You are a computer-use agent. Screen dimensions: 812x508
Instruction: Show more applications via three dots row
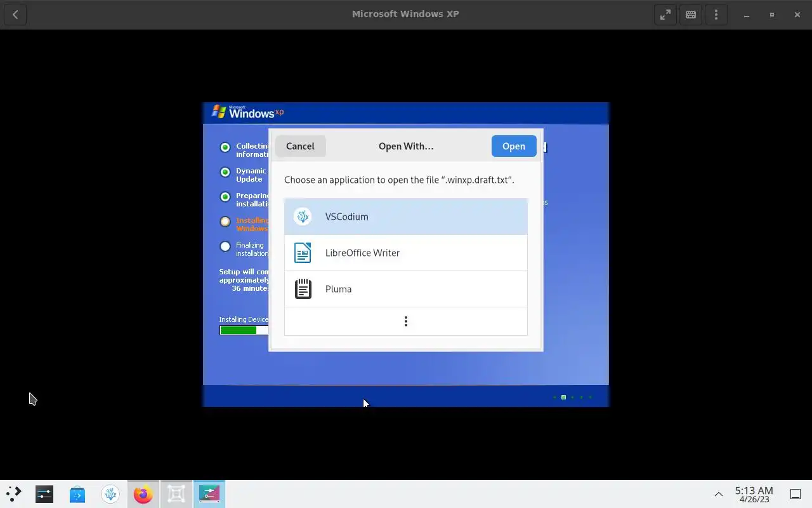(406, 321)
